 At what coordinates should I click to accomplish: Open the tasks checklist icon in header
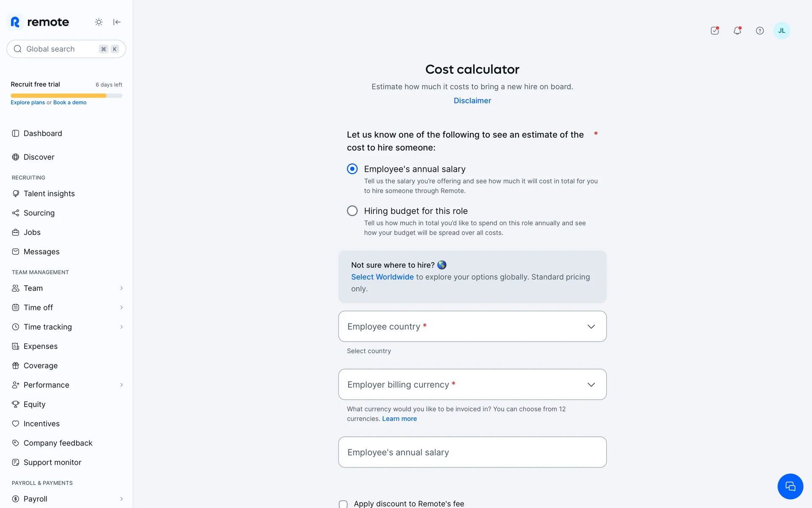[x=715, y=30]
